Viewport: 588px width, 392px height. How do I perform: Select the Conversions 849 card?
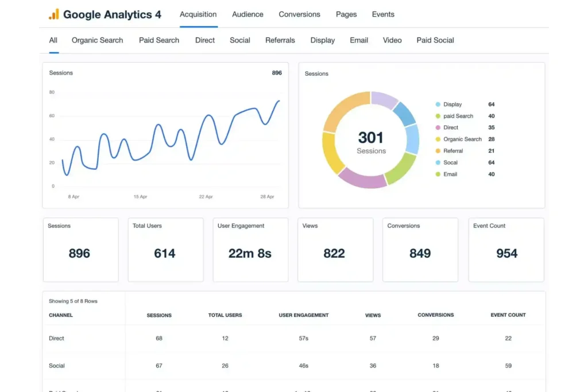420,250
